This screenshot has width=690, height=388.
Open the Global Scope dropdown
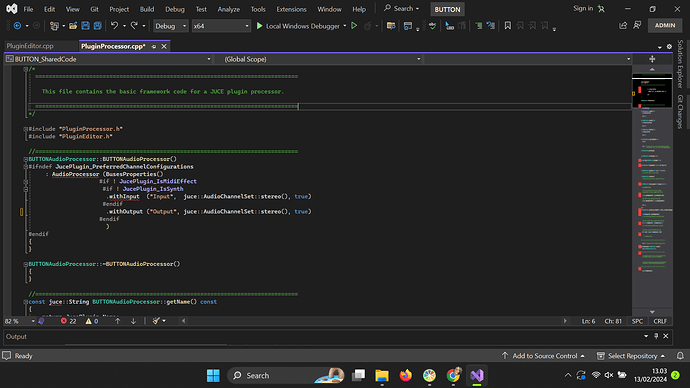pyautogui.click(x=318, y=59)
